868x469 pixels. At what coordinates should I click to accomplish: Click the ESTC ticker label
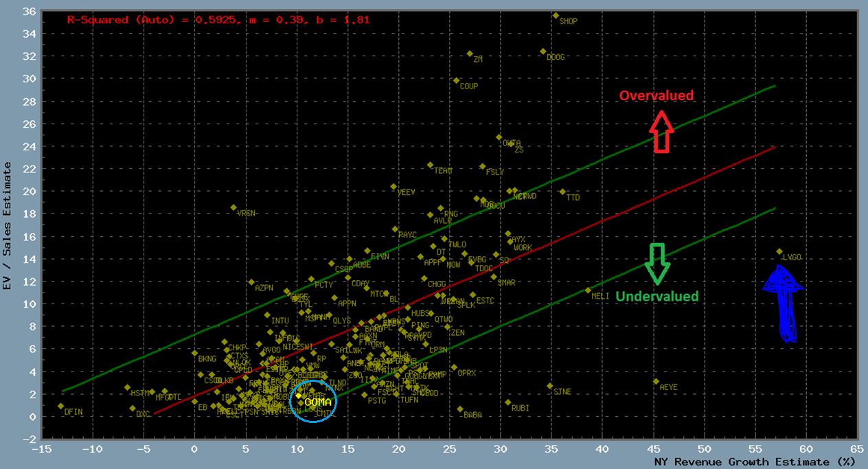485,301
